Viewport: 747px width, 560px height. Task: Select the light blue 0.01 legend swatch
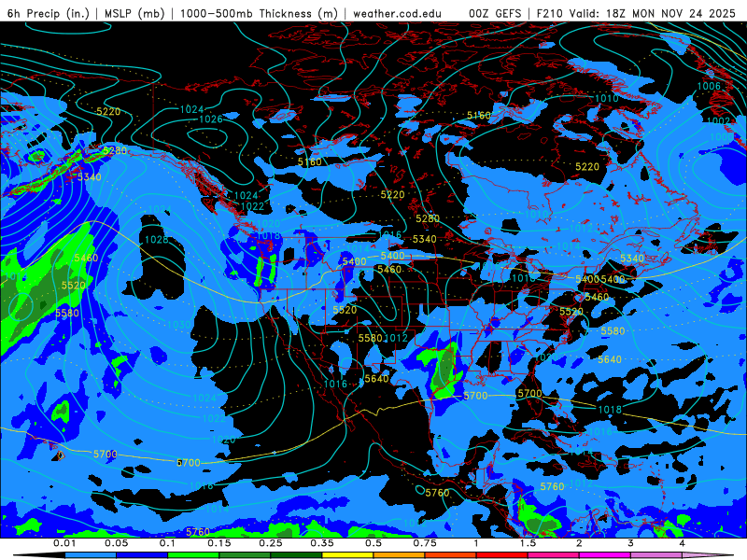point(91,555)
